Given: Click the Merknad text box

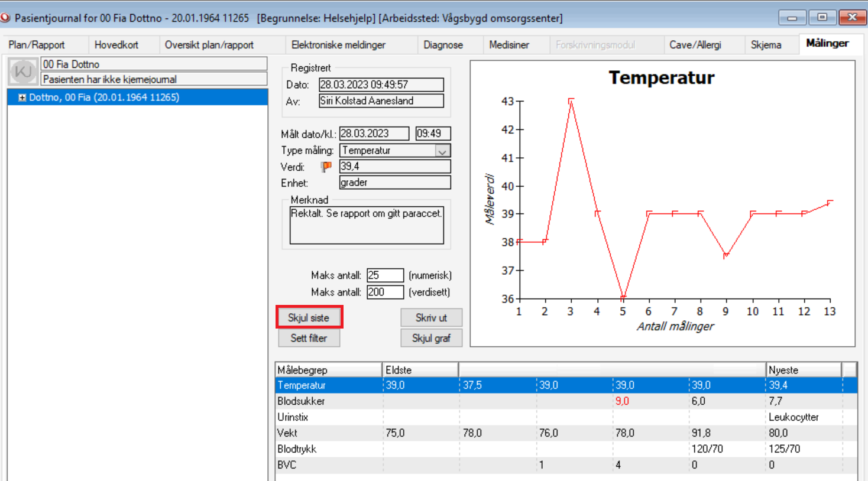Looking at the screenshot, I should [x=367, y=225].
